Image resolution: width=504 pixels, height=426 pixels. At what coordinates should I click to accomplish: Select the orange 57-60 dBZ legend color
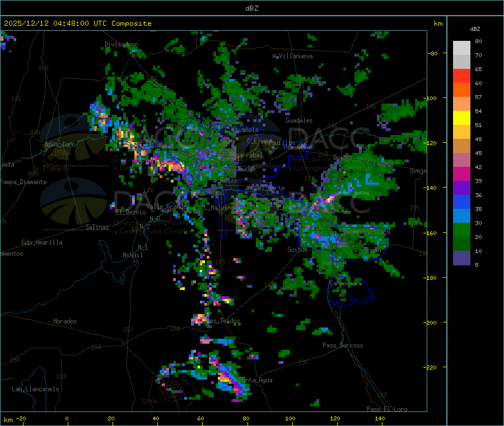point(461,90)
